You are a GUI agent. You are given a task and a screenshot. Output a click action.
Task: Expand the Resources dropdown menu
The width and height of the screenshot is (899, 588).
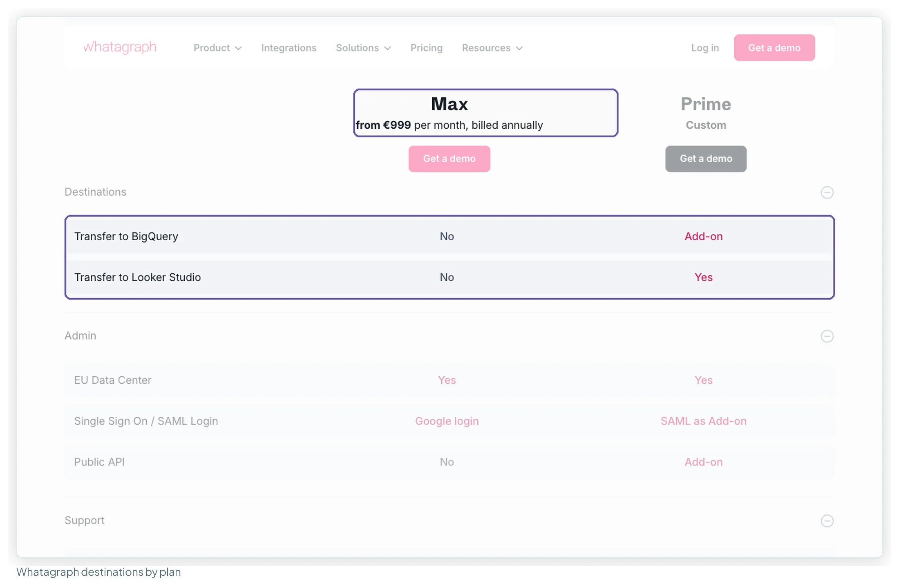coord(492,48)
